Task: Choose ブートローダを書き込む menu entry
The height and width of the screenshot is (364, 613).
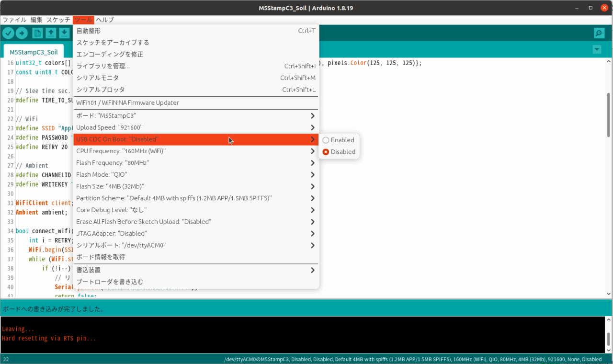Action: pyautogui.click(x=196, y=282)
